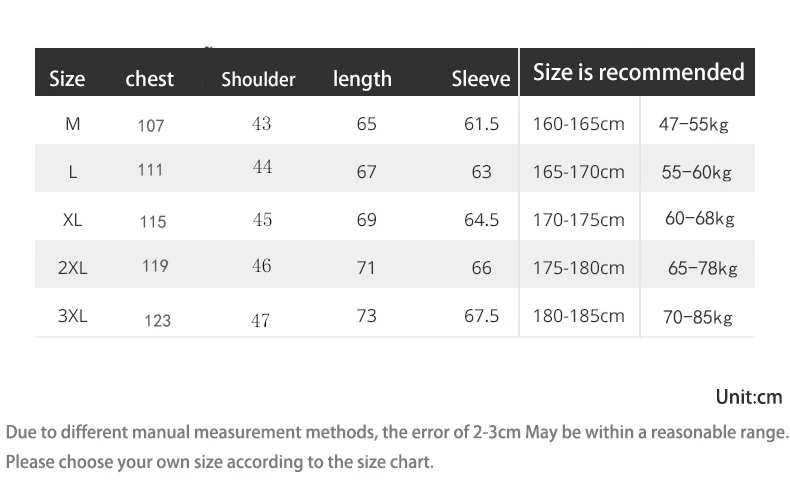Click sleeve value 64.5
Viewport: 790px width, 500px height.
click(482, 220)
